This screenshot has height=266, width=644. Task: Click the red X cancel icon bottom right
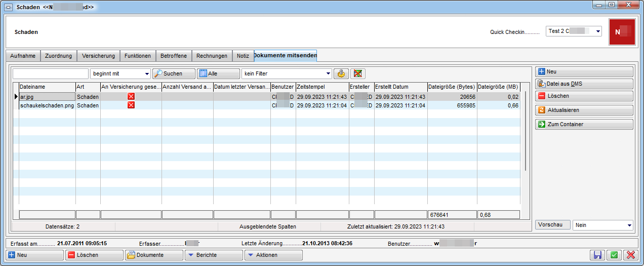630,255
